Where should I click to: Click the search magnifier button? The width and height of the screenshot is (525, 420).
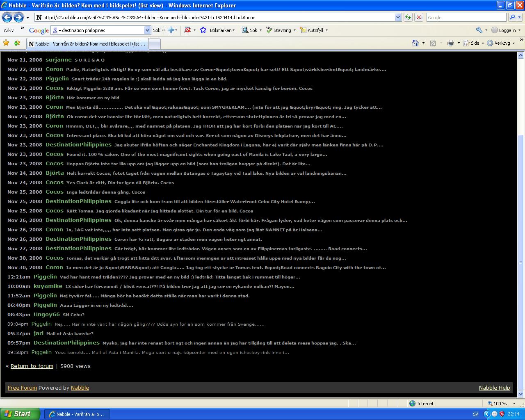(x=512, y=17)
